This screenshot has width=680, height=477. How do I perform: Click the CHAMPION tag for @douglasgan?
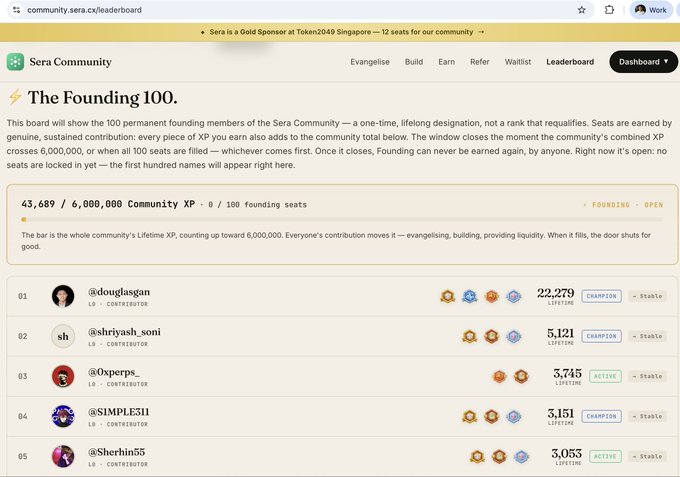click(602, 296)
